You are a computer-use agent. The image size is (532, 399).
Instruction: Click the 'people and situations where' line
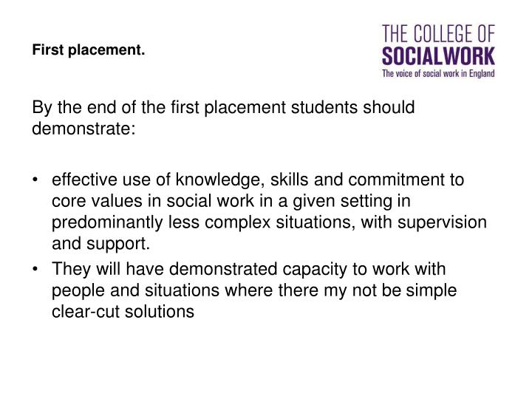pos(254,291)
